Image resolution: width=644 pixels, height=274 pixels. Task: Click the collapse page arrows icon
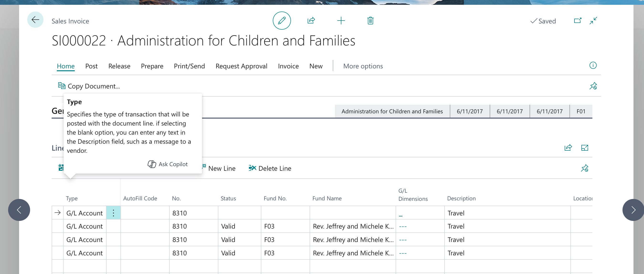point(593,21)
